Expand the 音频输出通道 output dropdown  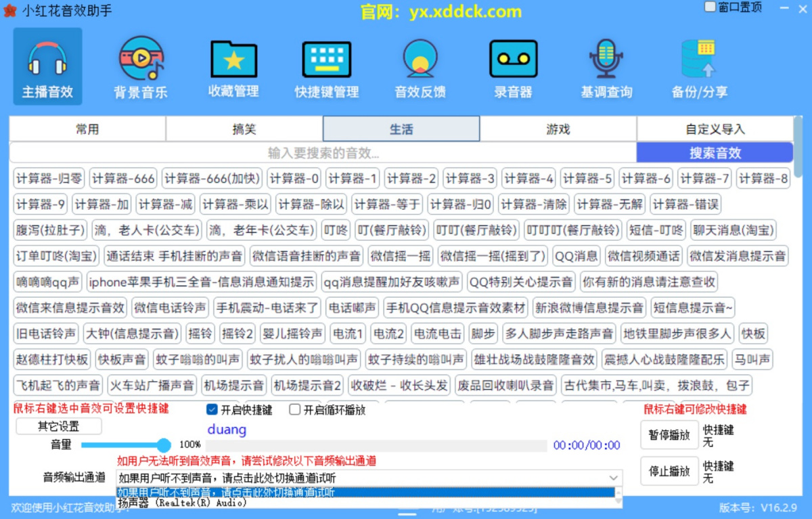tap(614, 476)
